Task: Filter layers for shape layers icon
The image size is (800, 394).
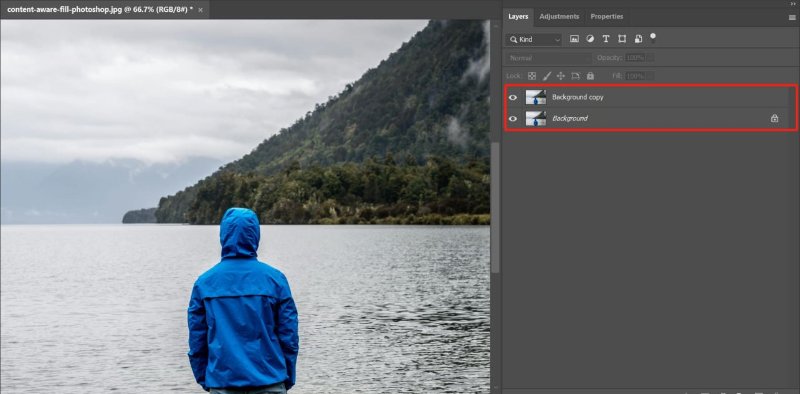Action: pyautogui.click(x=622, y=39)
